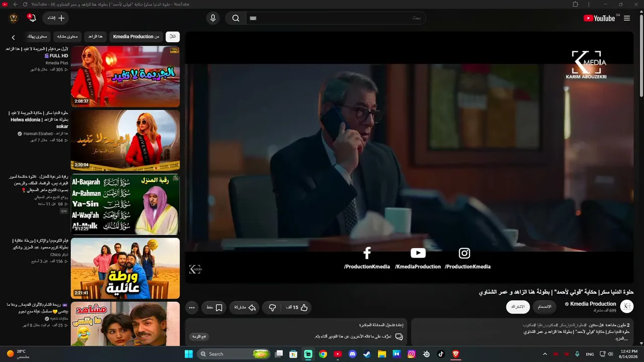The width and height of the screenshot is (644, 362).
Task: Click the taskbar Search box
Action: (x=234, y=354)
